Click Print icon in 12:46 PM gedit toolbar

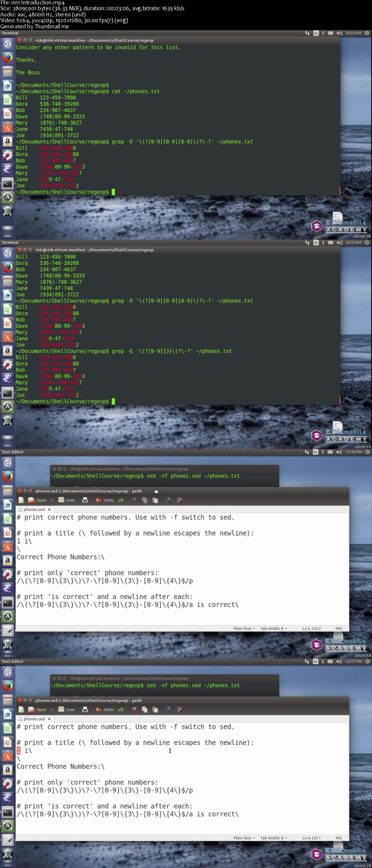85,500
